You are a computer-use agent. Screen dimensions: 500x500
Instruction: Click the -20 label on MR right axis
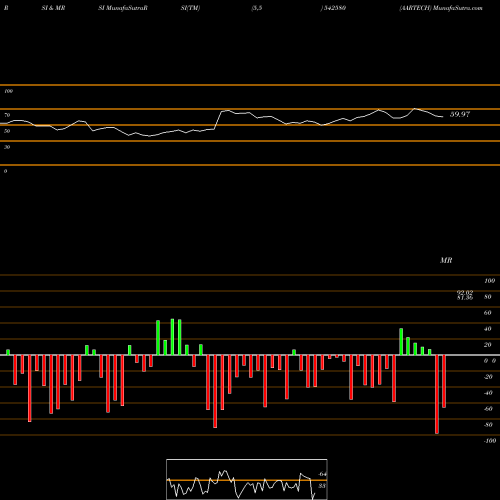[488, 377]
